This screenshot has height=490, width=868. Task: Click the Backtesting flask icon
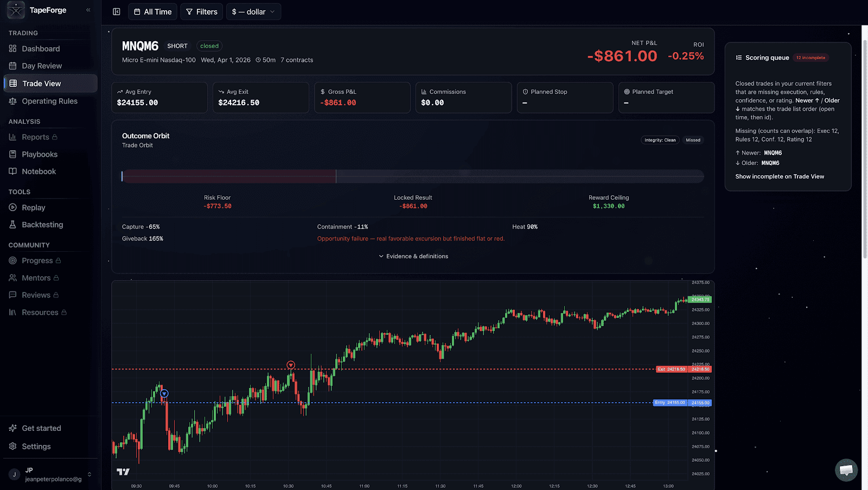(x=12, y=225)
